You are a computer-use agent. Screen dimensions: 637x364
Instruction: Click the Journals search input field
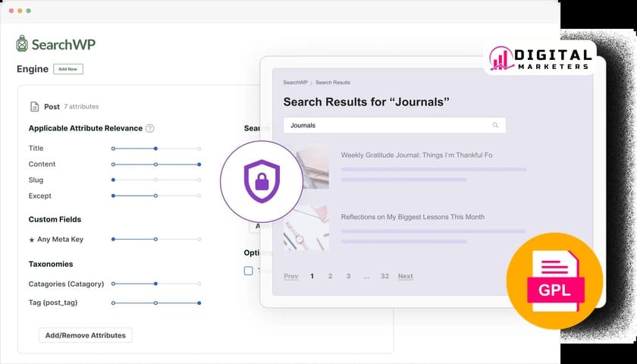coord(387,125)
